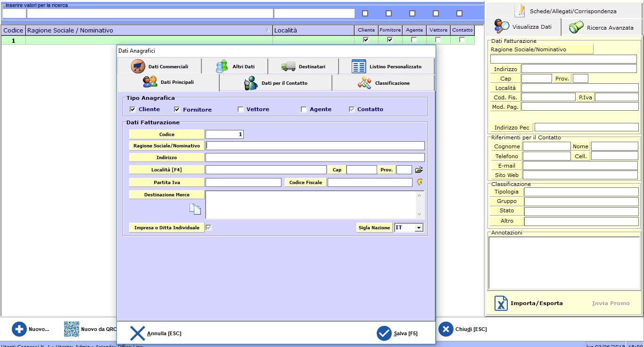The height and width of the screenshot is (347, 644).
Task: Toggle the Fornitore box in table row 1
Action: pyautogui.click(x=390, y=40)
